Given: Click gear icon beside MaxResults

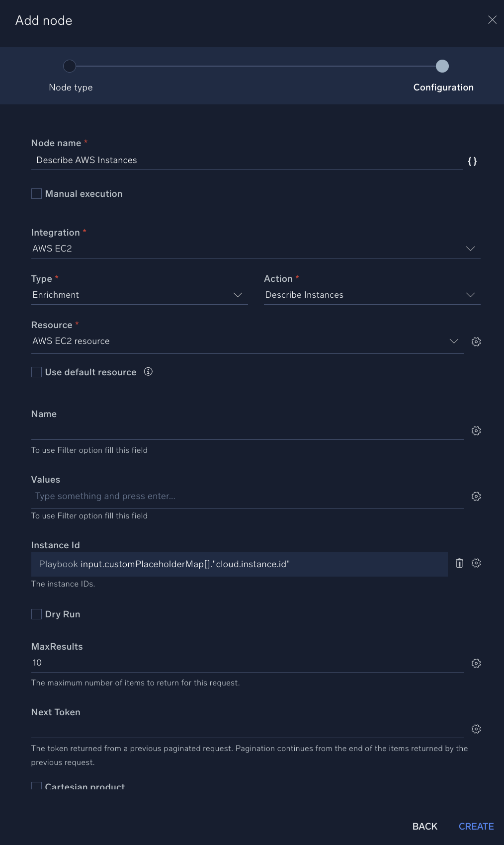Looking at the screenshot, I should tap(476, 663).
